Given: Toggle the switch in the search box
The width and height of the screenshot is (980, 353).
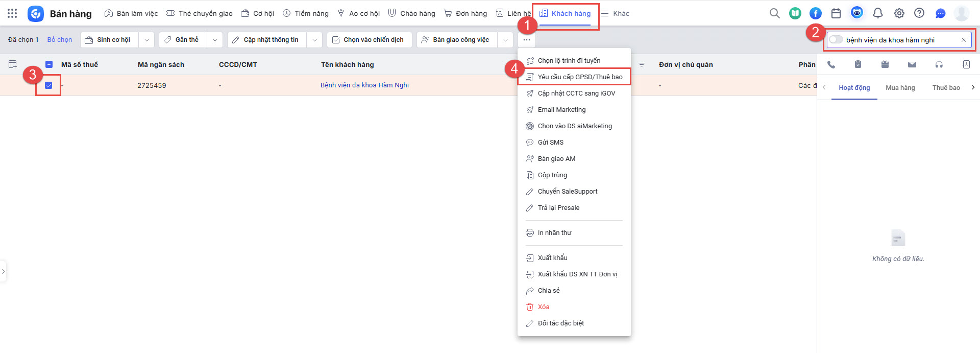Looking at the screenshot, I should point(836,40).
